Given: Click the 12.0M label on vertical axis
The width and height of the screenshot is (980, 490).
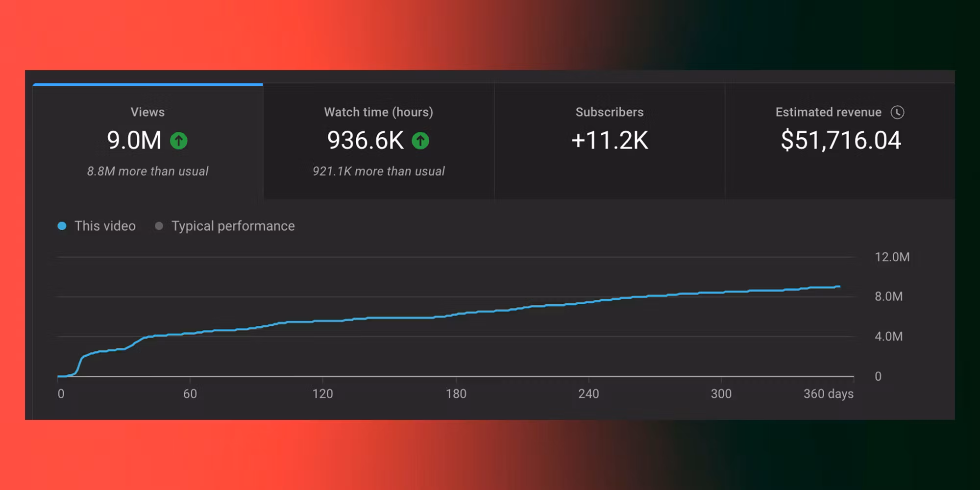Looking at the screenshot, I should tap(892, 257).
